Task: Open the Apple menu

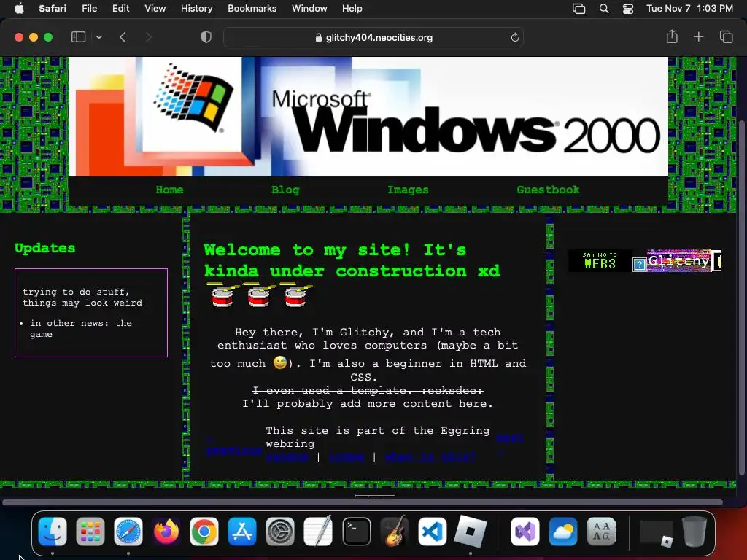Action: (19, 8)
